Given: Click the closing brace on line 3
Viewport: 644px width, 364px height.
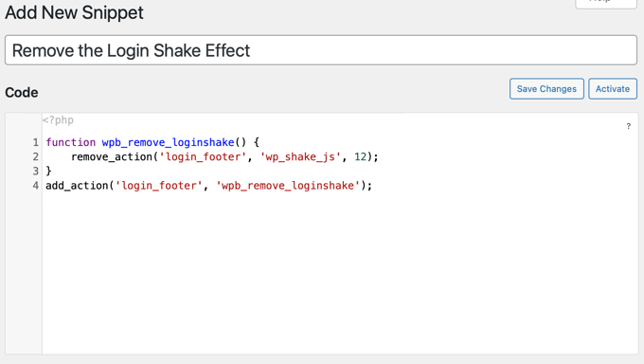Looking at the screenshot, I should tap(48, 172).
